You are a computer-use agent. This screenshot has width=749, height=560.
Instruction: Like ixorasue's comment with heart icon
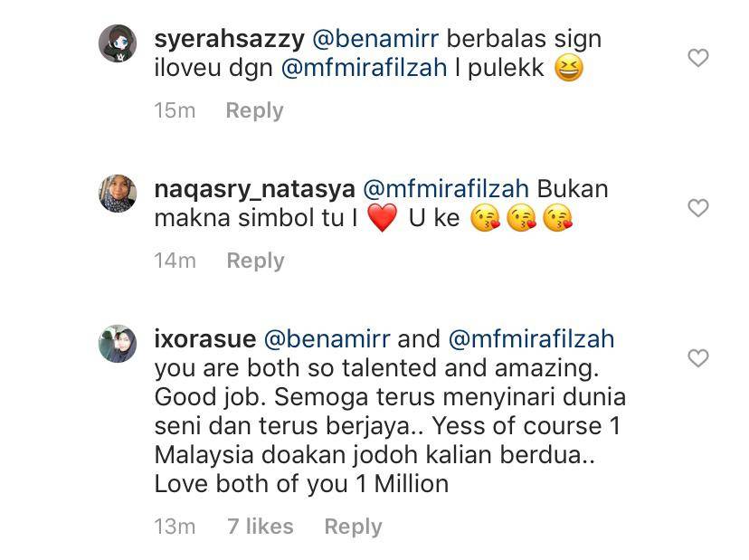pyautogui.click(x=697, y=358)
